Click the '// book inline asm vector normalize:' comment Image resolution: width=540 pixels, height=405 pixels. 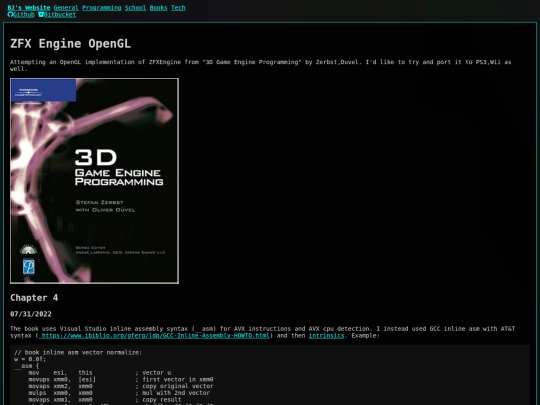tap(78, 352)
